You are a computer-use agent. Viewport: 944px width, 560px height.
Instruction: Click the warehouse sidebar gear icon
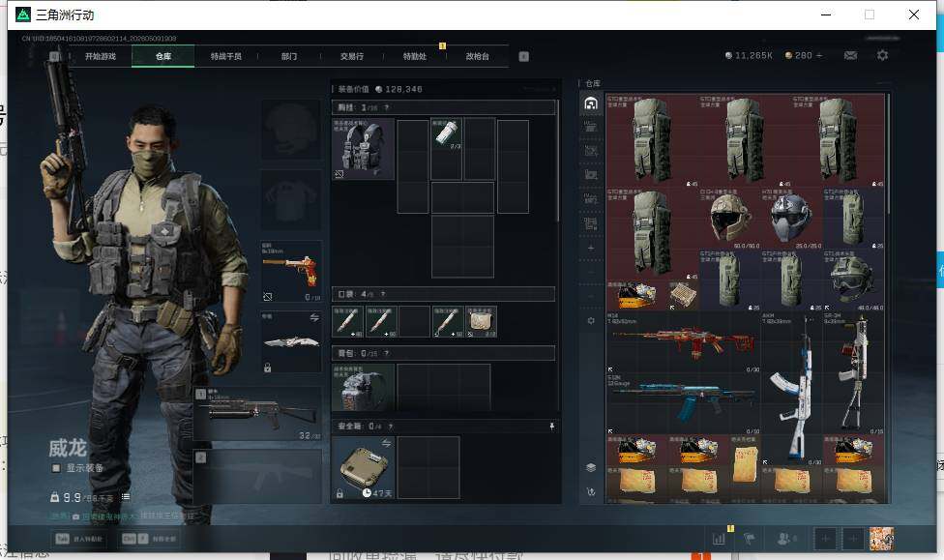point(591,320)
